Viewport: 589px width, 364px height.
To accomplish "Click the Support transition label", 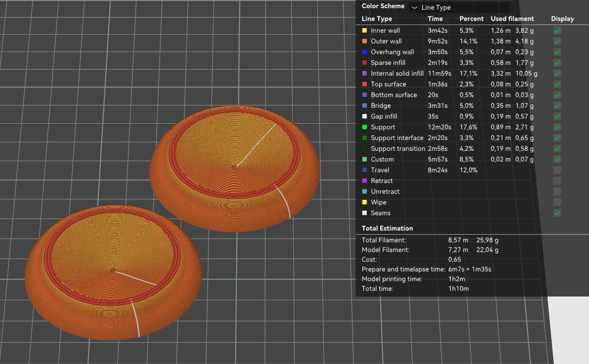I will (x=398, y=149).
